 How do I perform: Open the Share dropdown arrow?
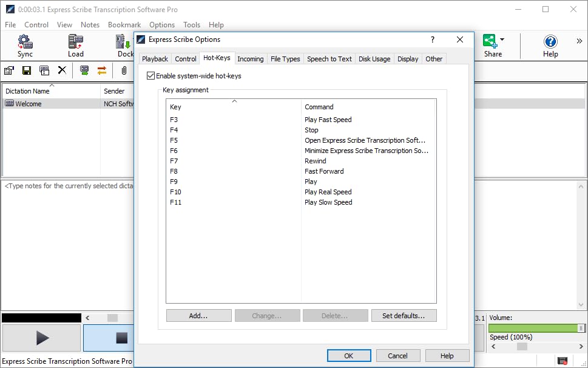pyautogui.click(x=502, y=40)
